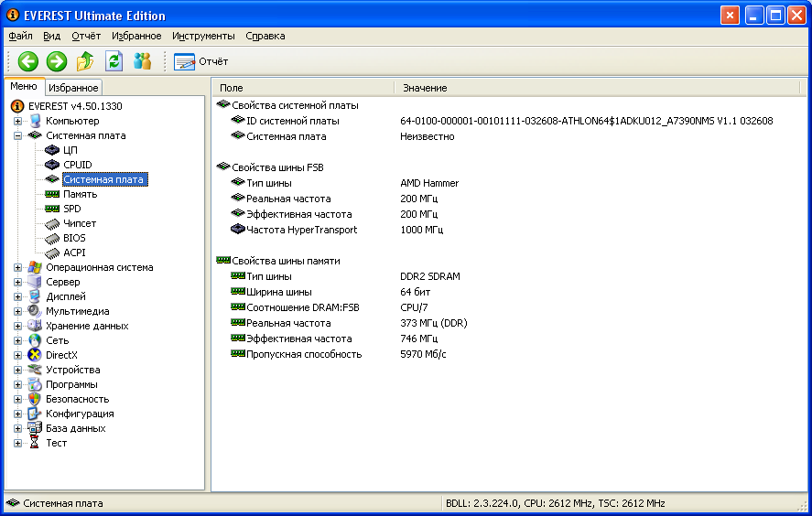This screenshot has width=812, height=516.
Task: Refresh the page using the Refresh icon
Action: 114,61
